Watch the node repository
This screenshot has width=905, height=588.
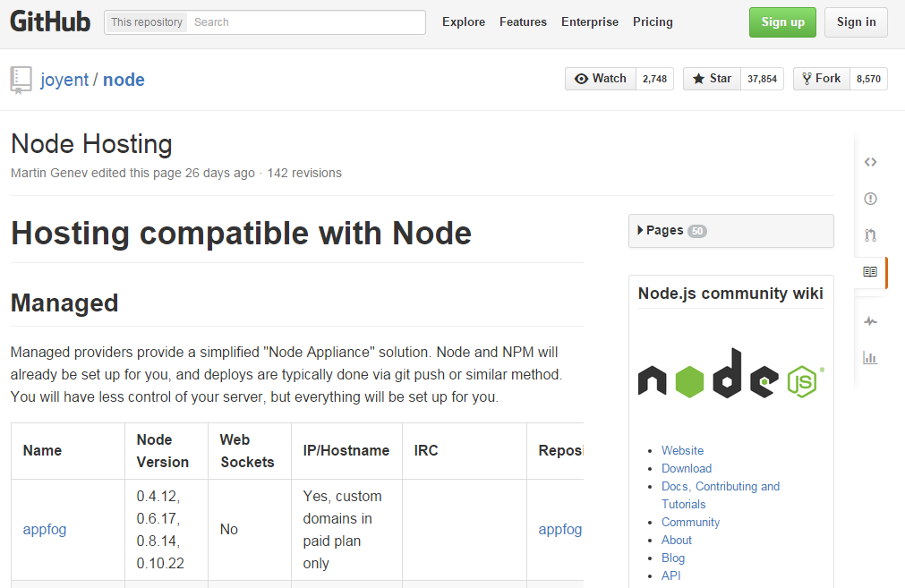tap(601, 79)
